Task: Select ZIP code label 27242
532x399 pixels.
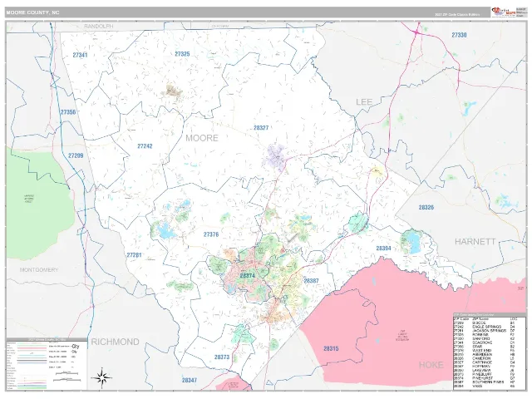Action: (145, 146)
